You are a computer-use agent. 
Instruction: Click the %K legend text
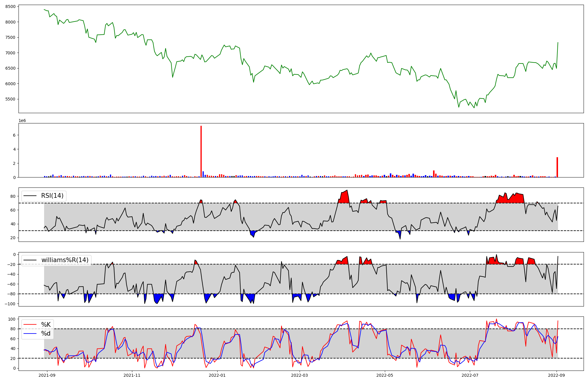pos(46,325)
